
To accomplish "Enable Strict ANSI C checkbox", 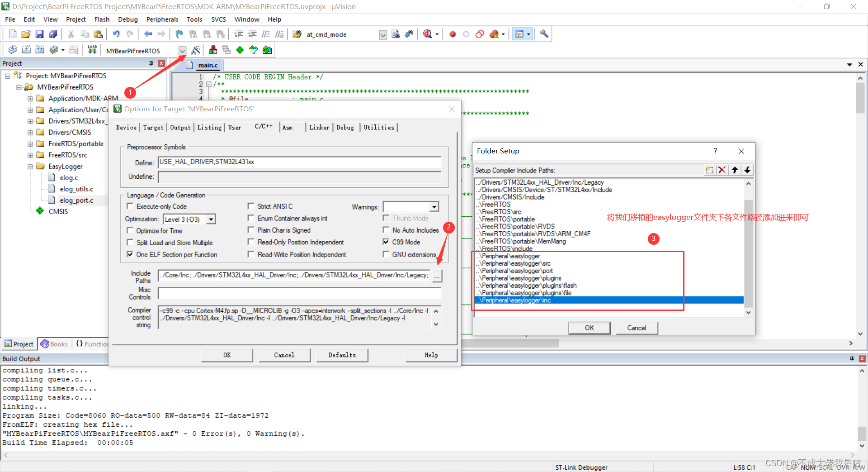I will 251,206.
